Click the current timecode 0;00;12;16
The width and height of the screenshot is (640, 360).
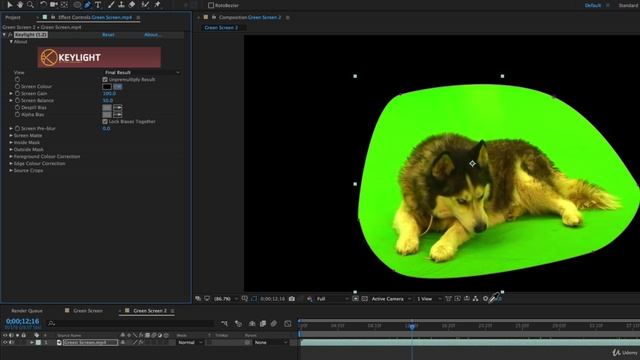pyautogui.click(x=22, y=321)
